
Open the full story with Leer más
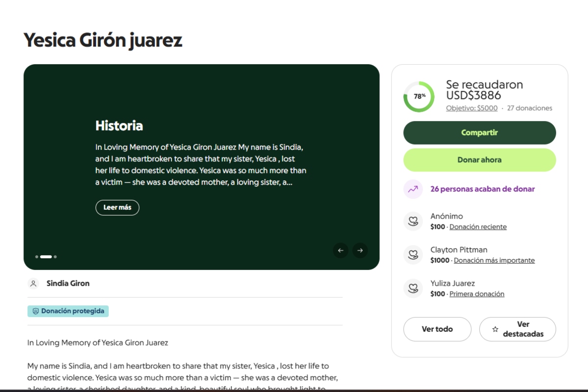click(x=117, y=208)
